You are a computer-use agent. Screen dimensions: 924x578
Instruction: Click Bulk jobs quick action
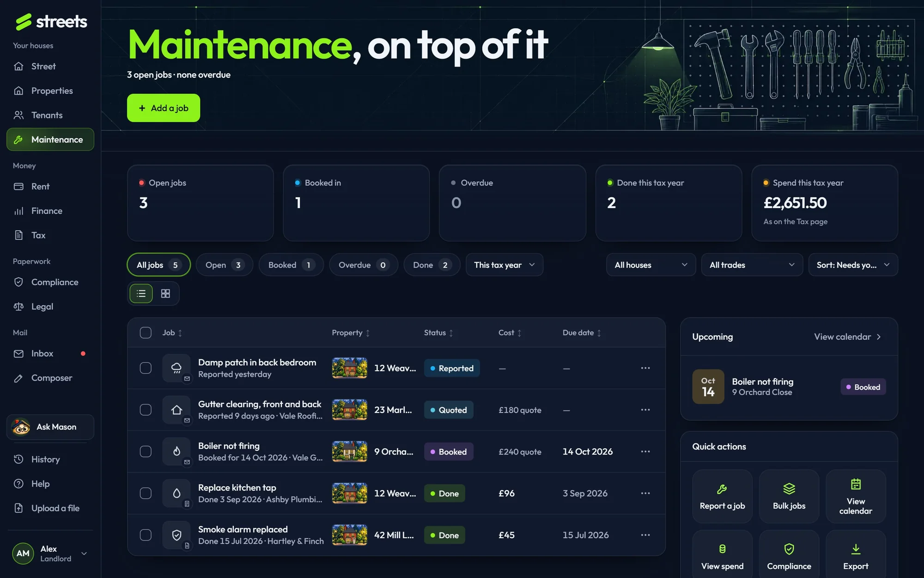point(789,497)
